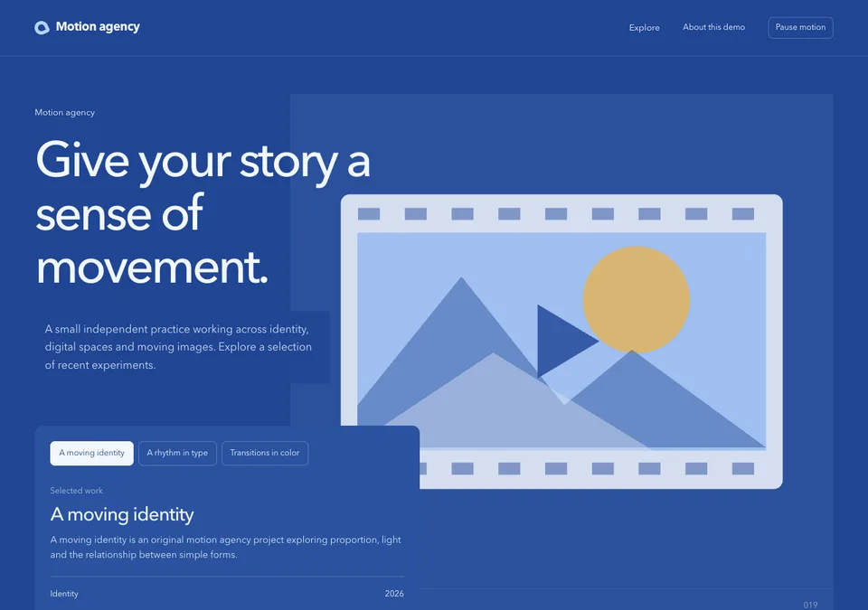The height and width of the screenshot is (610, 868).
Task: Go to Explore in the navigation
Action: (x=644, y=28)
